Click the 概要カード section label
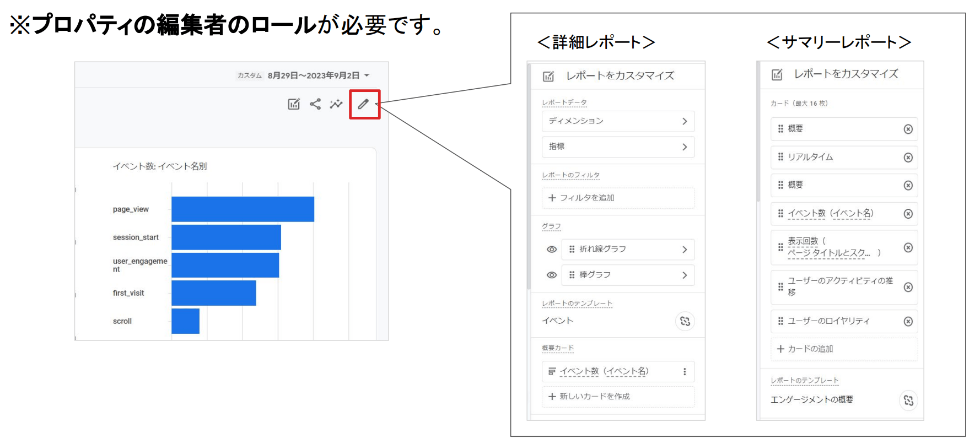 [x=558, y=348]
